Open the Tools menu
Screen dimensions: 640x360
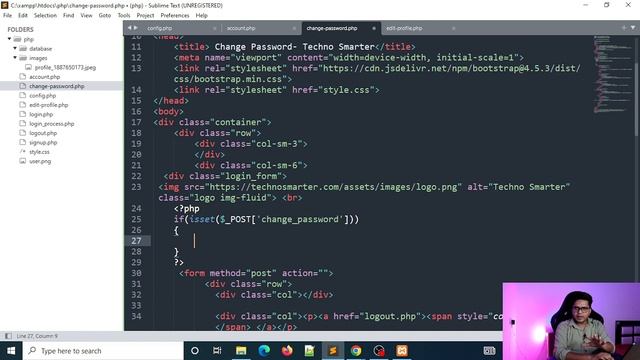(124, 16)
